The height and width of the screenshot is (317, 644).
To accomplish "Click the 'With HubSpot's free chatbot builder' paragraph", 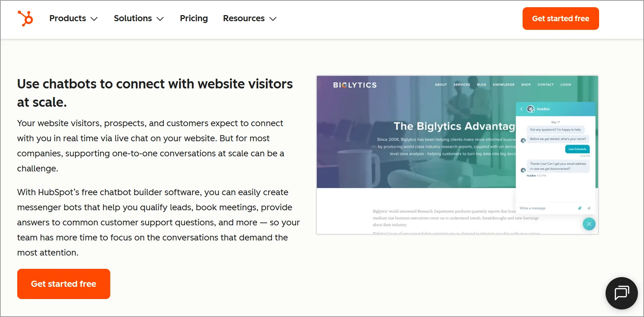I will [x=158, y=222].
